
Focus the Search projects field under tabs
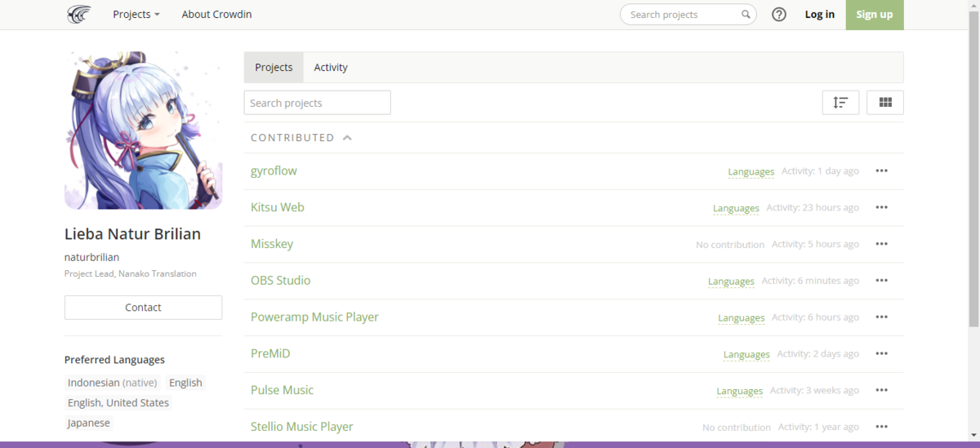[317, 103]
